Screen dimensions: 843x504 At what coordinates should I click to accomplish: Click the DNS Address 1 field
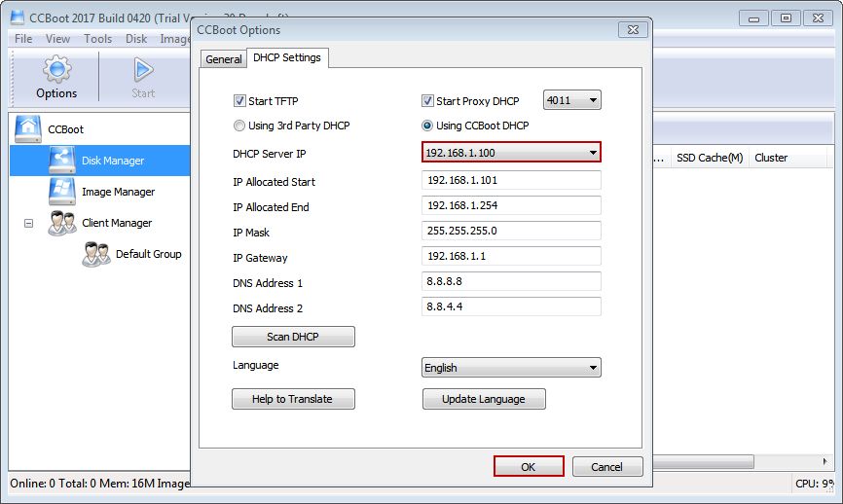pos(511,281)
